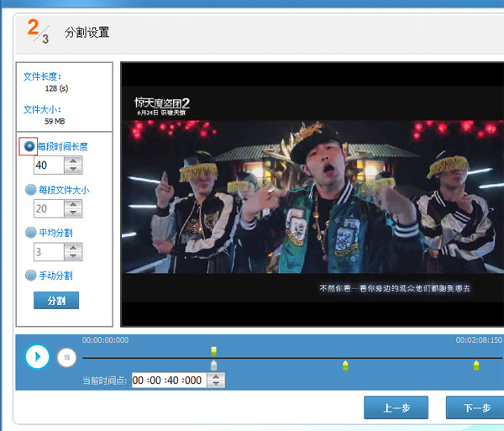Viewport: 504px width, 431px height.
Task: Select the rightmost green split marker
Action: (476, 365)
